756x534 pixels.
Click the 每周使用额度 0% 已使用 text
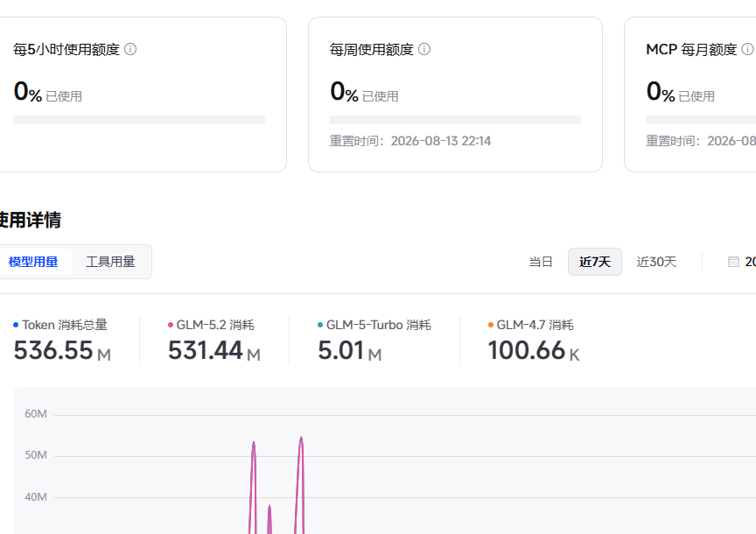click(x=364, y=92)
